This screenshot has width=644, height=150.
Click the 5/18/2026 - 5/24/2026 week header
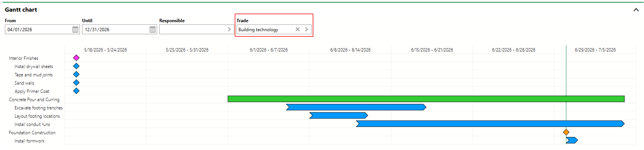[105, 50]
